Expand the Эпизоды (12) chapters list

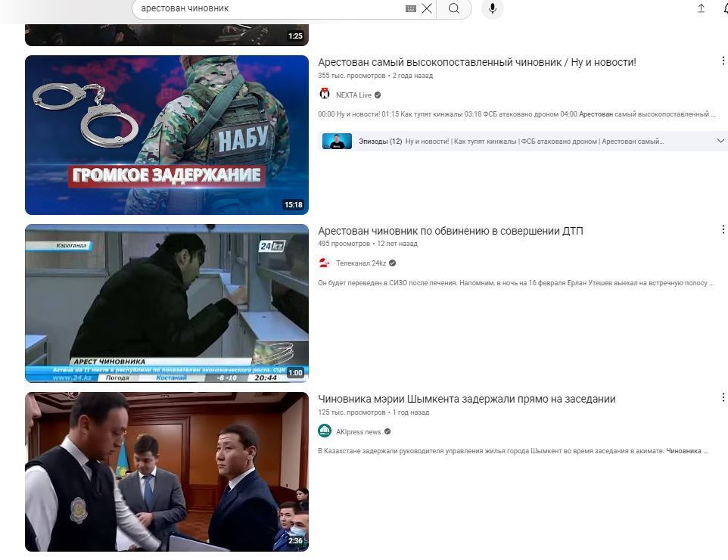point(720,141)
